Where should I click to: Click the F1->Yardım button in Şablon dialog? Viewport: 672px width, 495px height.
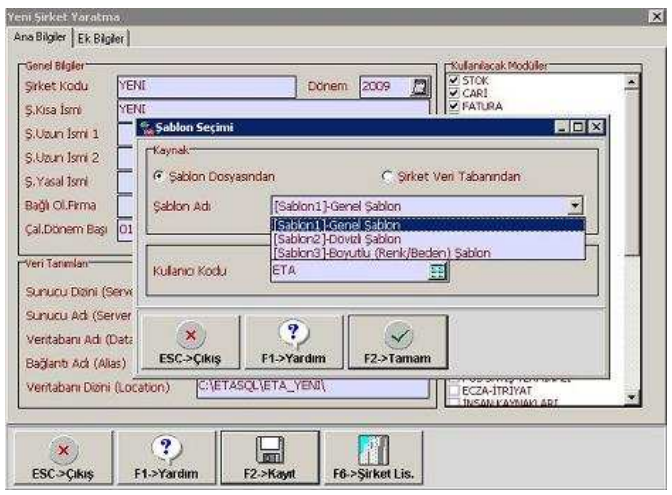(293, 342)
